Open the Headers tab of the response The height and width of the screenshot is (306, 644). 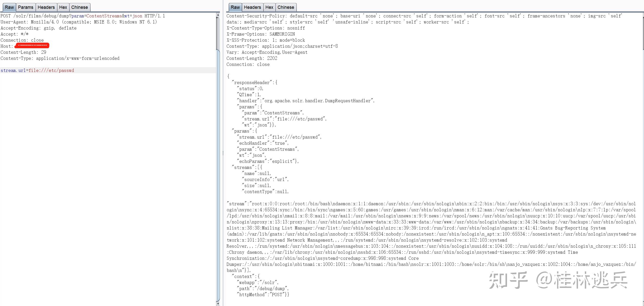pos(252,7)
